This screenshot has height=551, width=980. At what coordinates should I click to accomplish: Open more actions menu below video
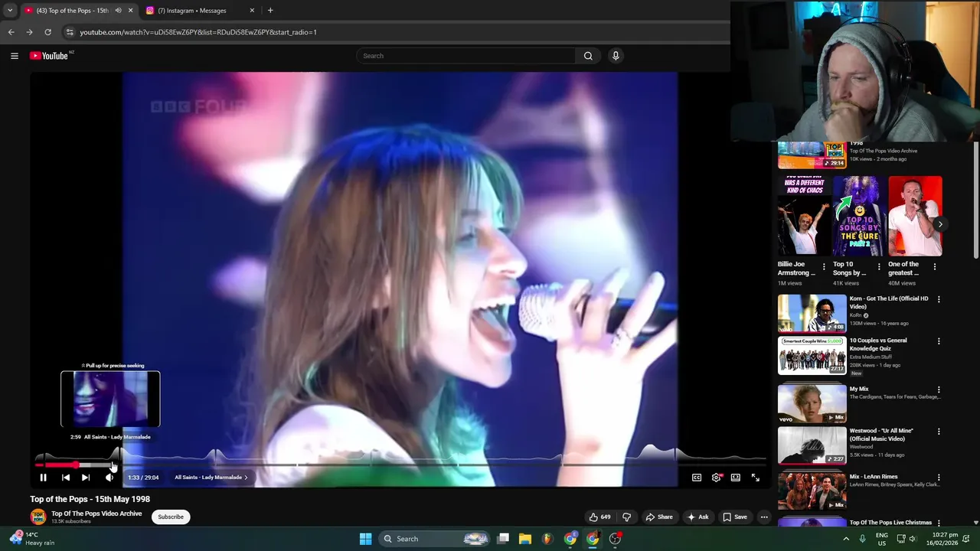(x=764, y=517)
